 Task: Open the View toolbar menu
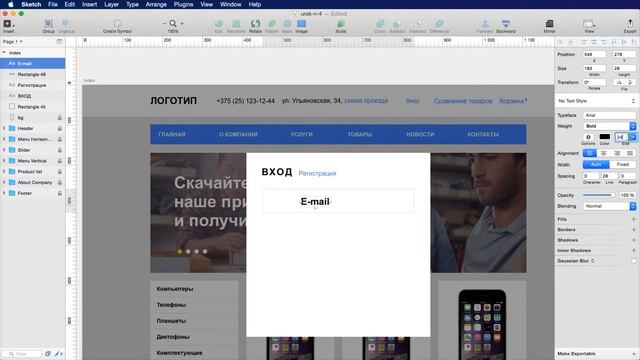(x=589, y=24)
